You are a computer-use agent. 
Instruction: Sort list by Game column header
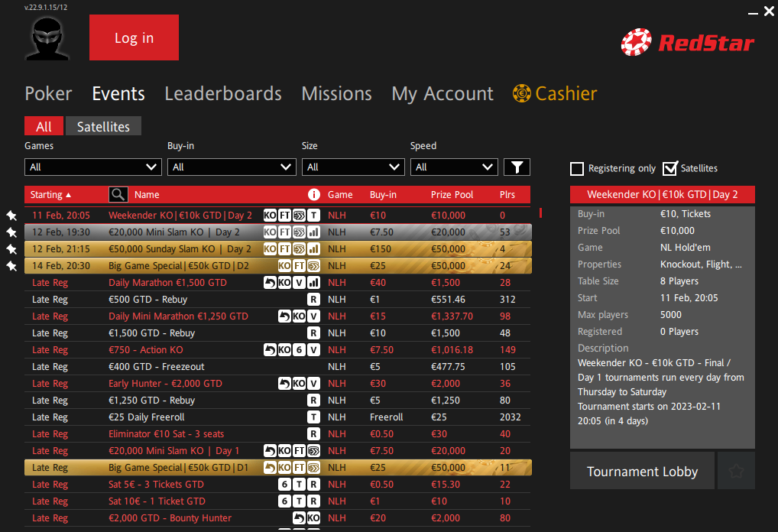point(340,195)
